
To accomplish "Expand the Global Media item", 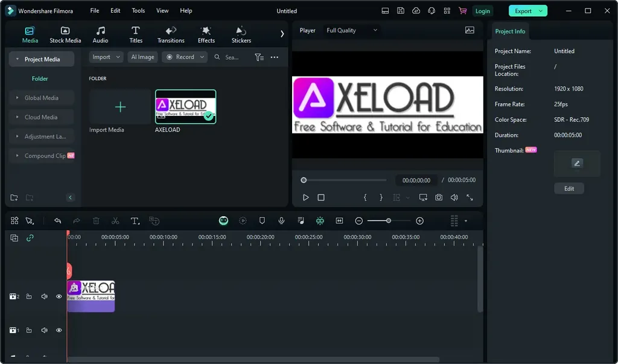I will (x=18, y=98).
